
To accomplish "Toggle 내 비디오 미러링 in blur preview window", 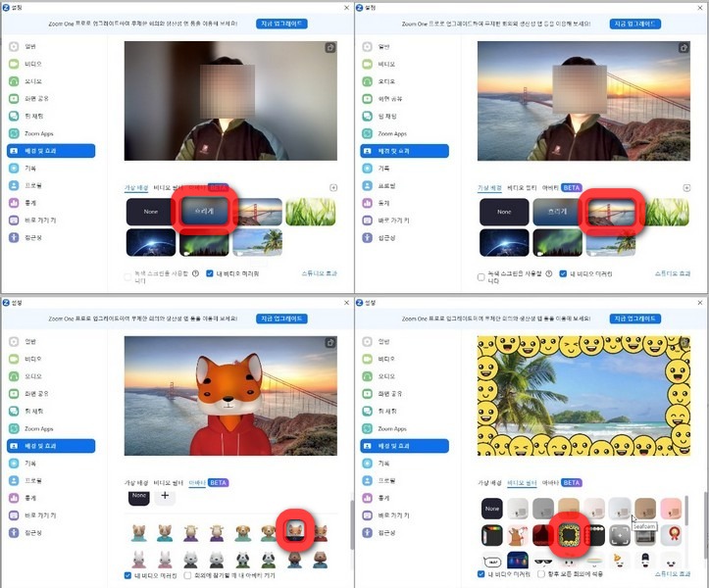I will pyautogui.click(x=210, y=273).
